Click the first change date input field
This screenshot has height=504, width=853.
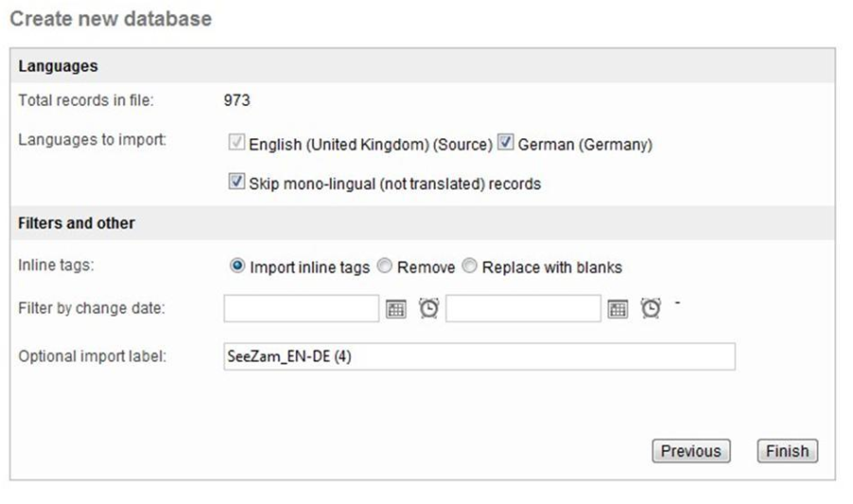tap(301, 309)
